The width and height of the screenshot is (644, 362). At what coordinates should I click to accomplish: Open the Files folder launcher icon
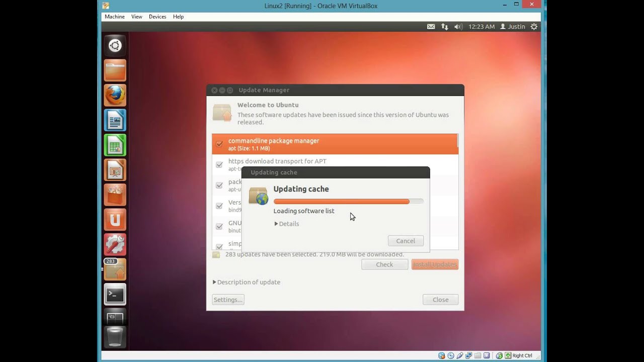click(x=115, y=70)
